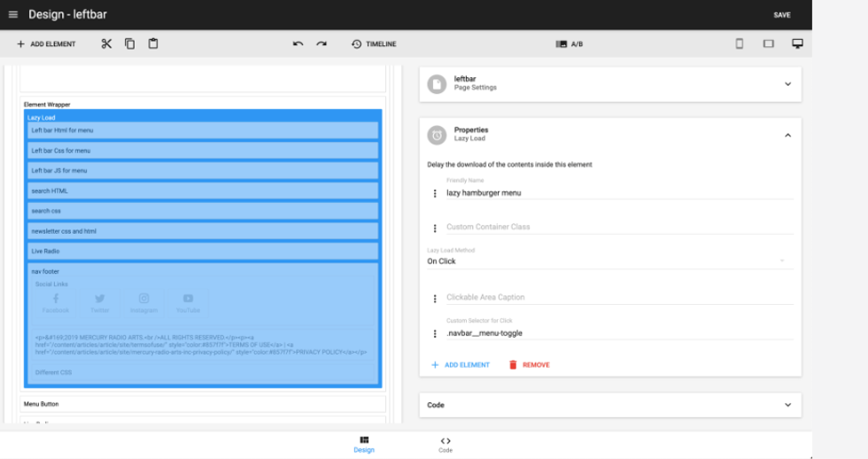Switch to tablet device preview
Image resolution: width=868 pixels, height=459 pixels.
pos(769,43)
